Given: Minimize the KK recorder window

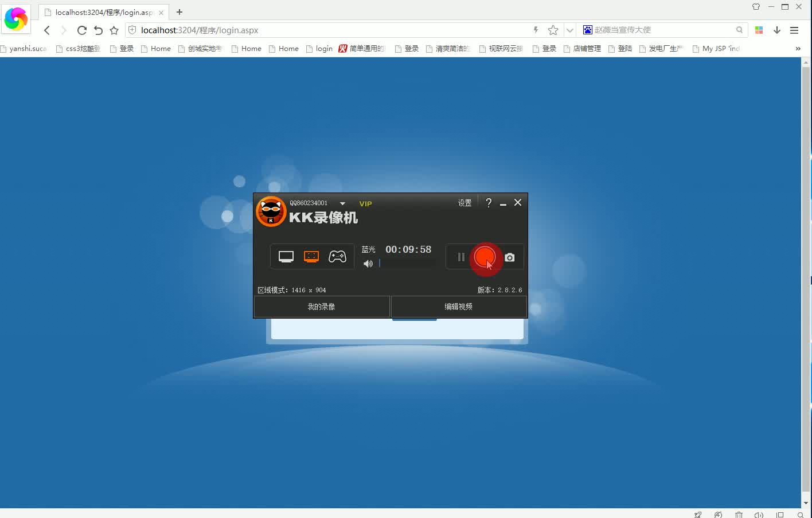Looking at the screenshot, I should pos(503,203).
